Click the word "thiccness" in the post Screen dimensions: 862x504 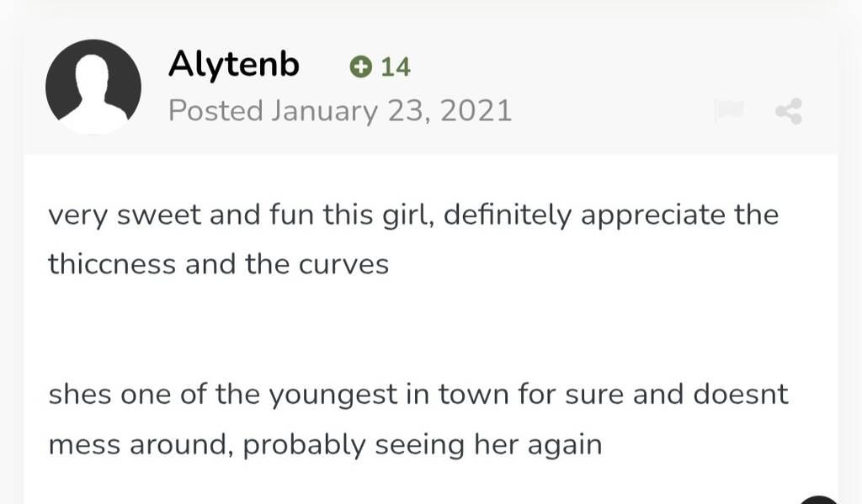pyautogui.click(x=112, y=264)
